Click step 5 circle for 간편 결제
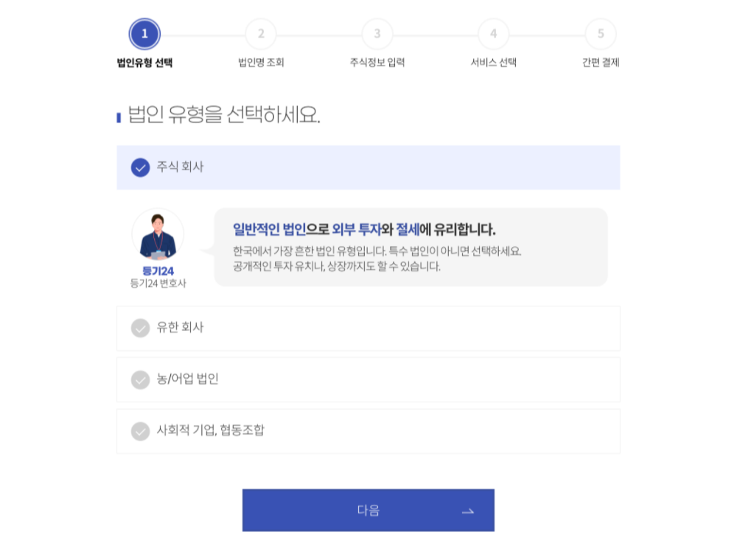 point(601,34)
